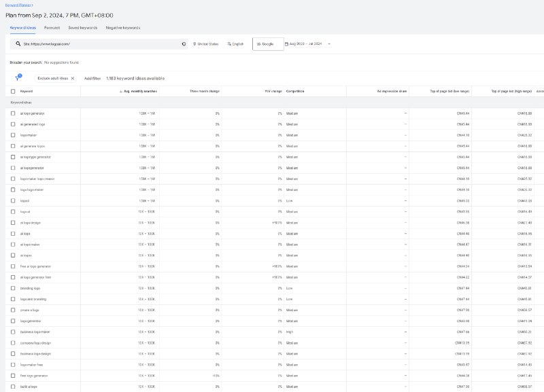
Task: Click the keyword text 'company logo design'
Action: [35, 343]
